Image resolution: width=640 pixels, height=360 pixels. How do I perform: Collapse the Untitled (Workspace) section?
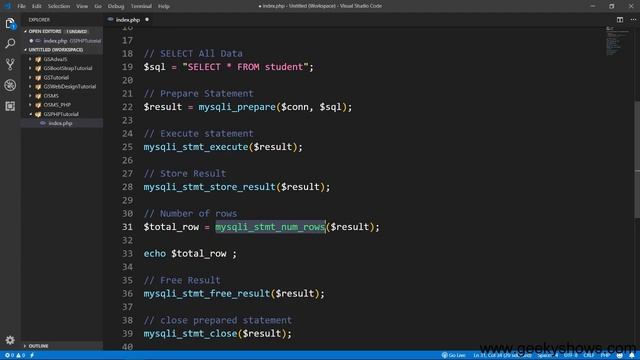[x=25, y=50]
